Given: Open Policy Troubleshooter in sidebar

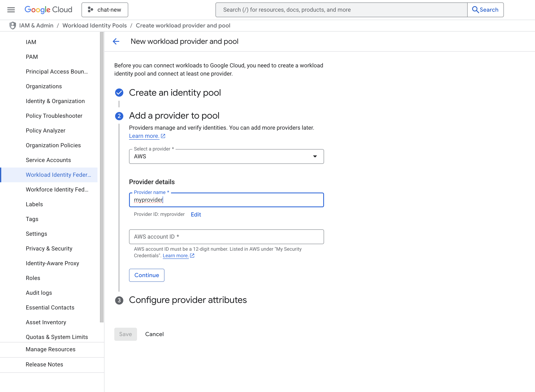Looking at the screenshot, I should click(54, 116).
